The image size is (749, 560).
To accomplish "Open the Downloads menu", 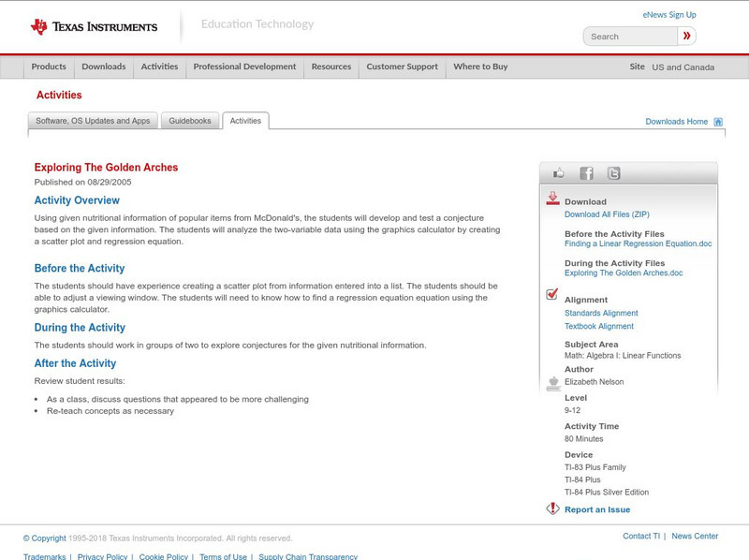I will (104, 66).
